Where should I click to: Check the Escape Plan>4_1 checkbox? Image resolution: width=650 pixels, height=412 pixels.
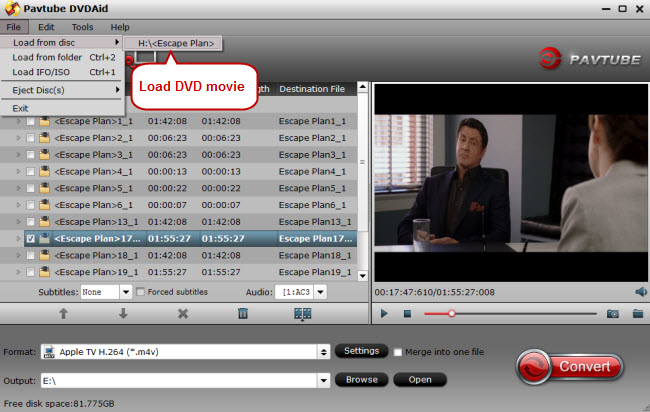(x=30, y=172)
